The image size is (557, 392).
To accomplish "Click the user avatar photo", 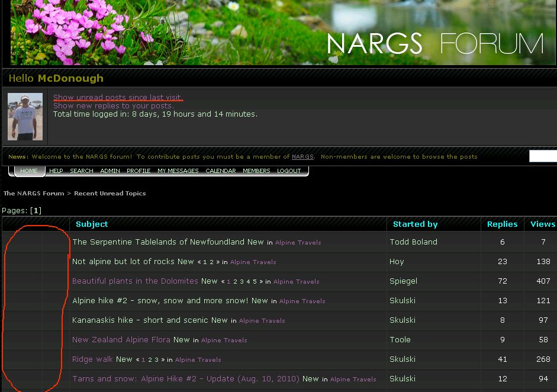I will pyautogui.click(x=25, y=117).
